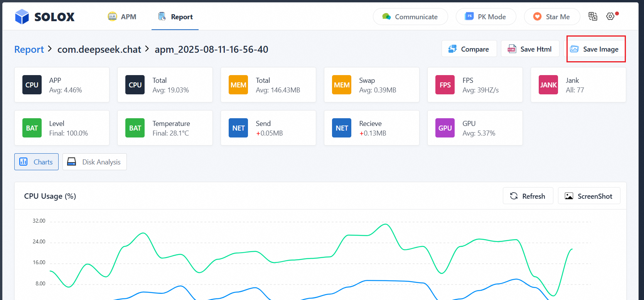
Task: Click the MEM Total icon tile
Action: coord(238,85)
